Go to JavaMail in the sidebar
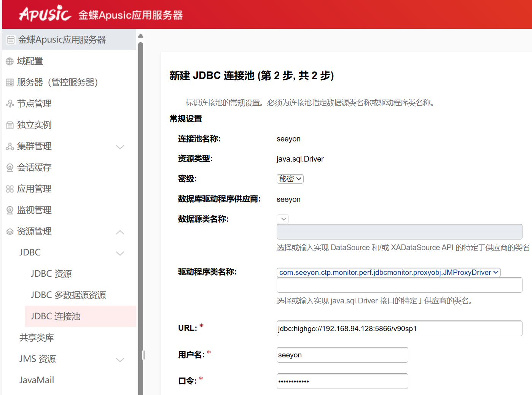532x395 pixels. [37, 380]
